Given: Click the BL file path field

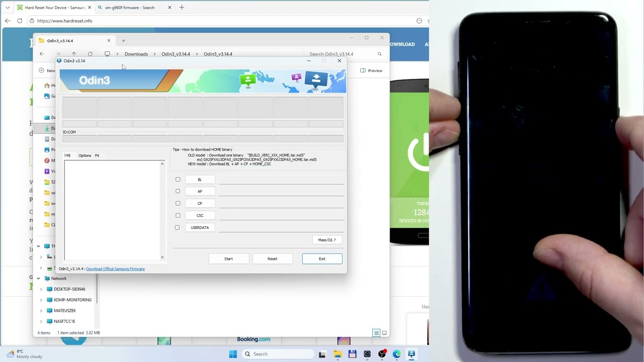Looking at the screenshot, I should pyautogui.click(x=282, y=179).
